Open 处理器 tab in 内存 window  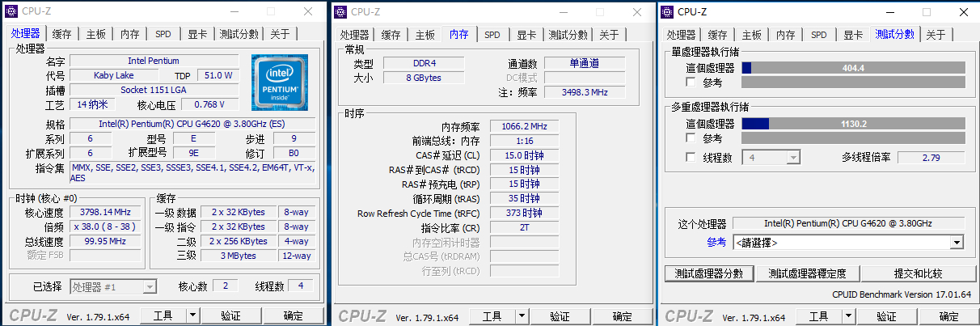coord(354,35)
